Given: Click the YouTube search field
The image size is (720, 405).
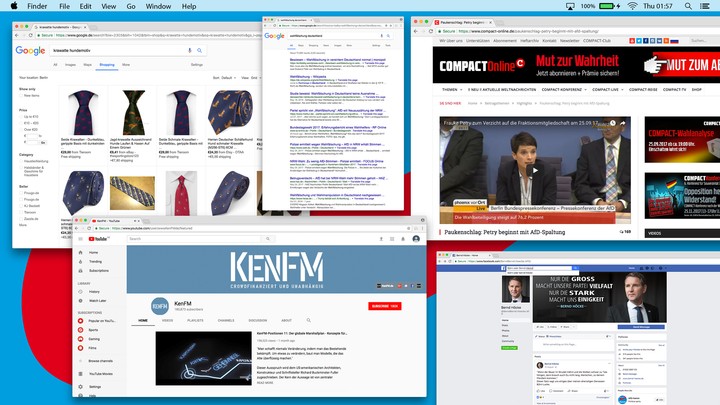Looking at the screenshot, I should coord(195,239).
